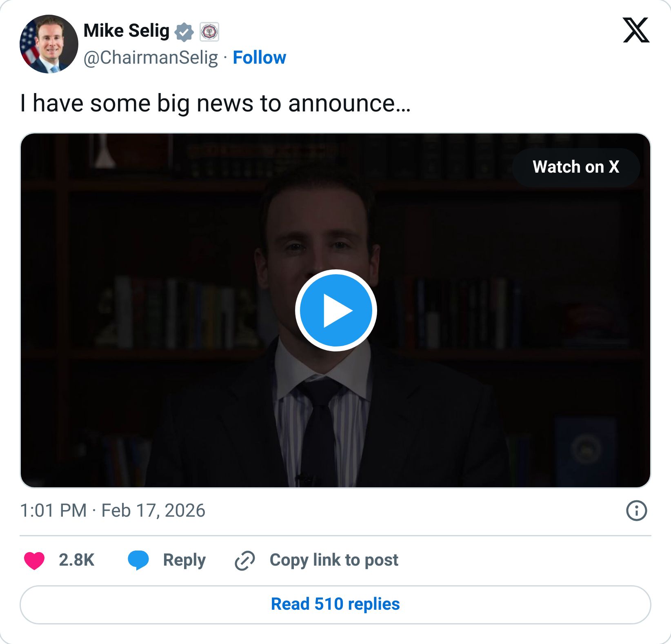The image size is (671, 644).
Task: Click the Watch on X button
Action: click(576, 167)
